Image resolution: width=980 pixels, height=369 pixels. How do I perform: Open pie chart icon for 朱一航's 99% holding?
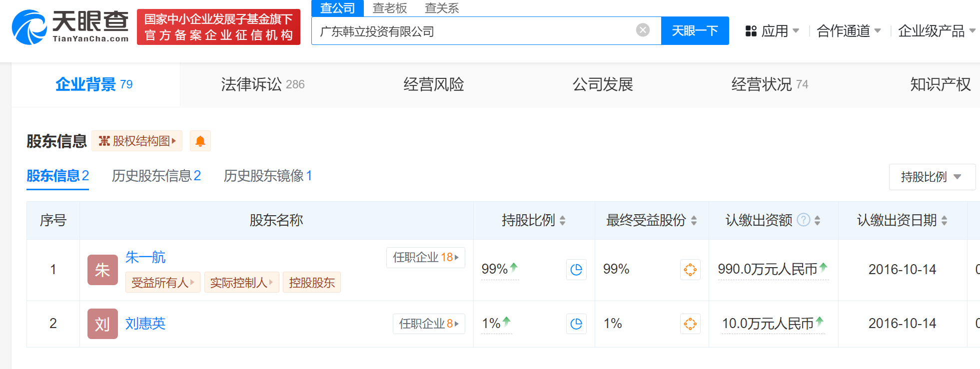click(x=576, y=270)
